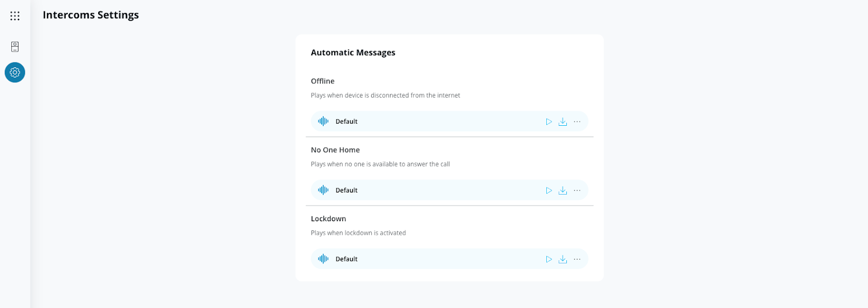868x308 pixels.
Task: Open the apps grid menu
Action: pyautogui.click(x=15, y=16)
